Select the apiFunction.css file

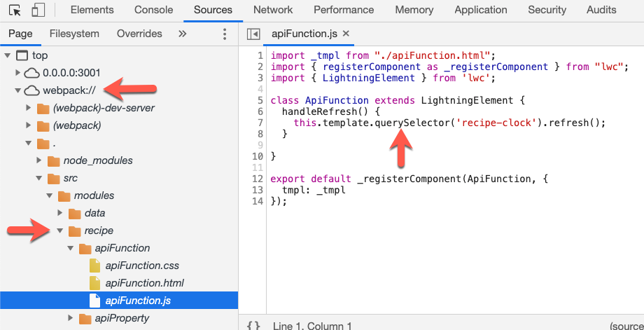coord(142,266)
